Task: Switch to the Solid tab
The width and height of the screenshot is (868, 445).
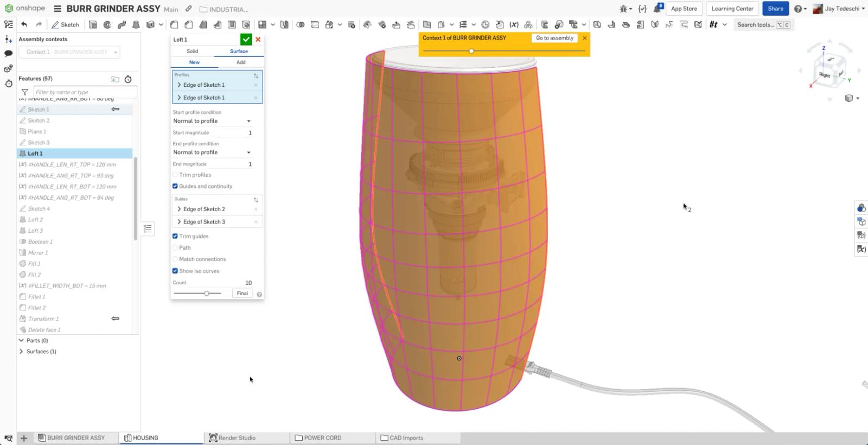Action: pos(193,51)
